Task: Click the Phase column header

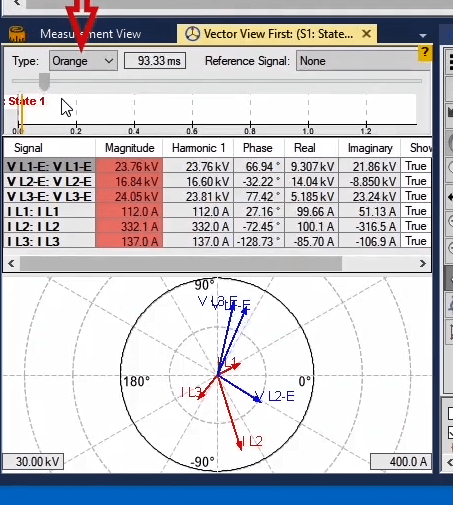Action: click(258, 148)
